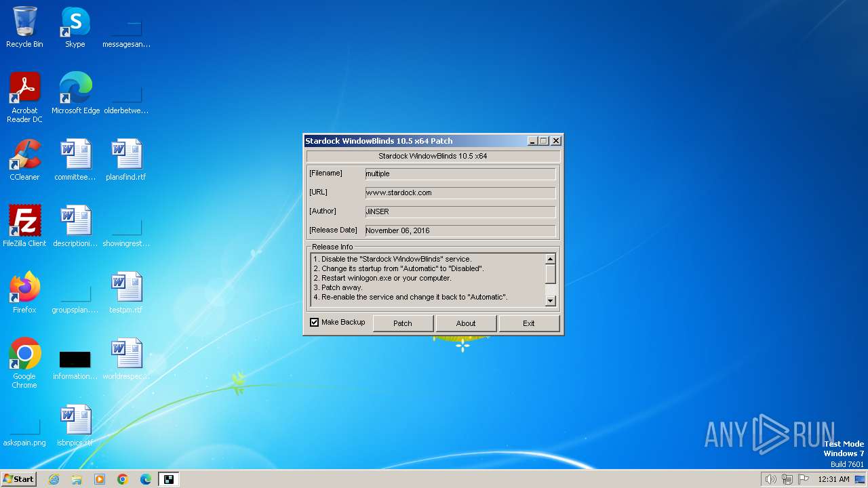Select the Google Chrome desktop shortcut

pos(24,363)
